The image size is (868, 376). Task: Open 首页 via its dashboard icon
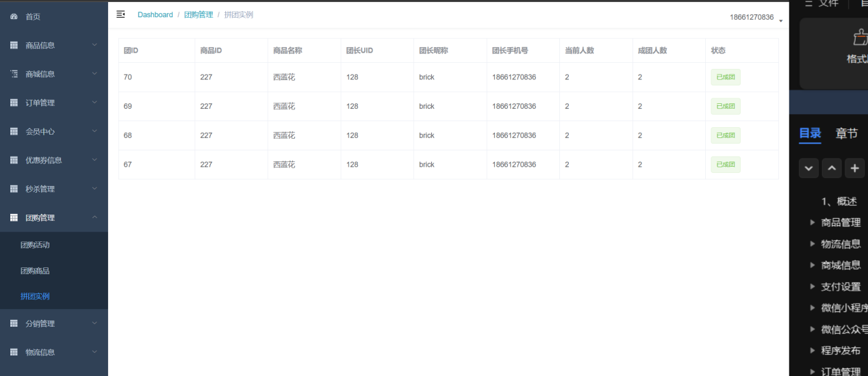14,16
